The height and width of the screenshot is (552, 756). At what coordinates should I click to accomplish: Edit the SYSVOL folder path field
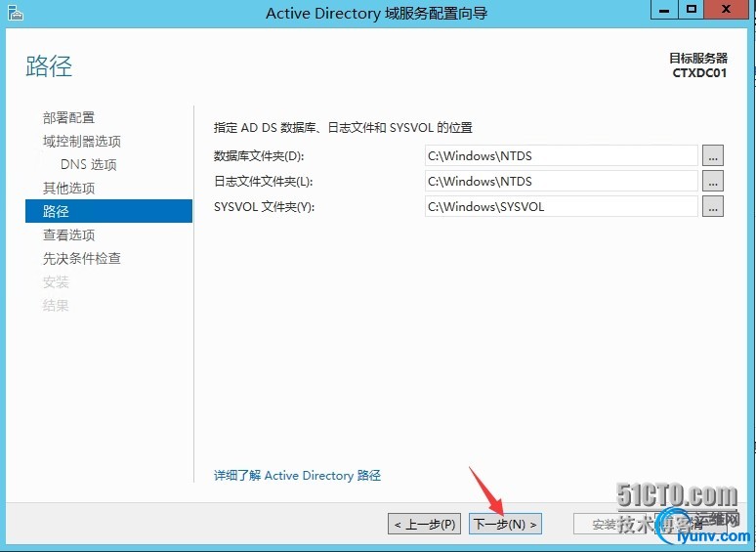562,206
